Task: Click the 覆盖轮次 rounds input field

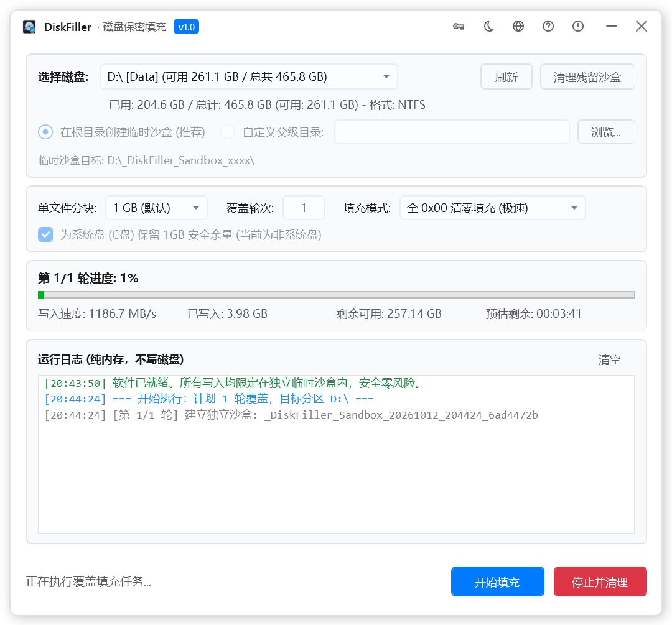Action: 304,208
